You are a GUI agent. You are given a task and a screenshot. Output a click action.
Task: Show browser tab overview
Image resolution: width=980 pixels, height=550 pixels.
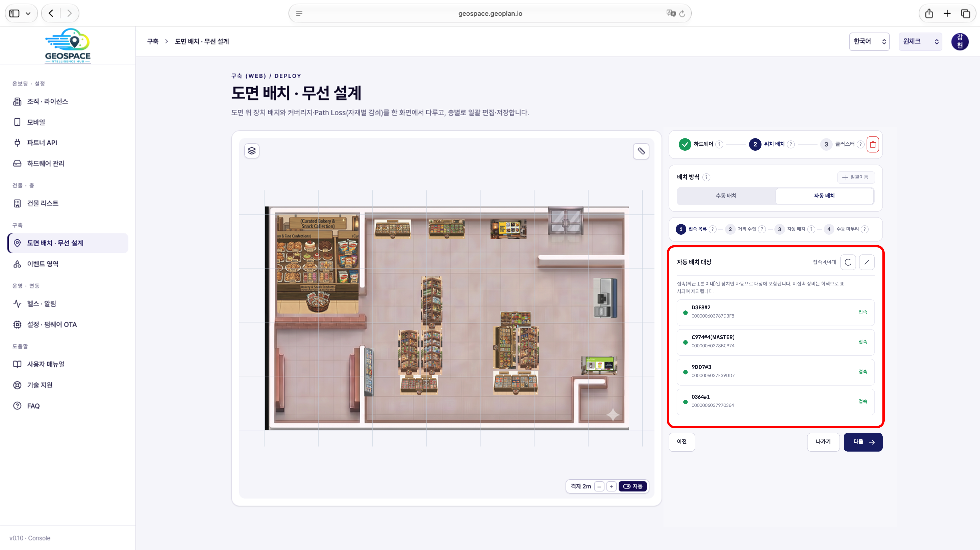pos(966,14)
